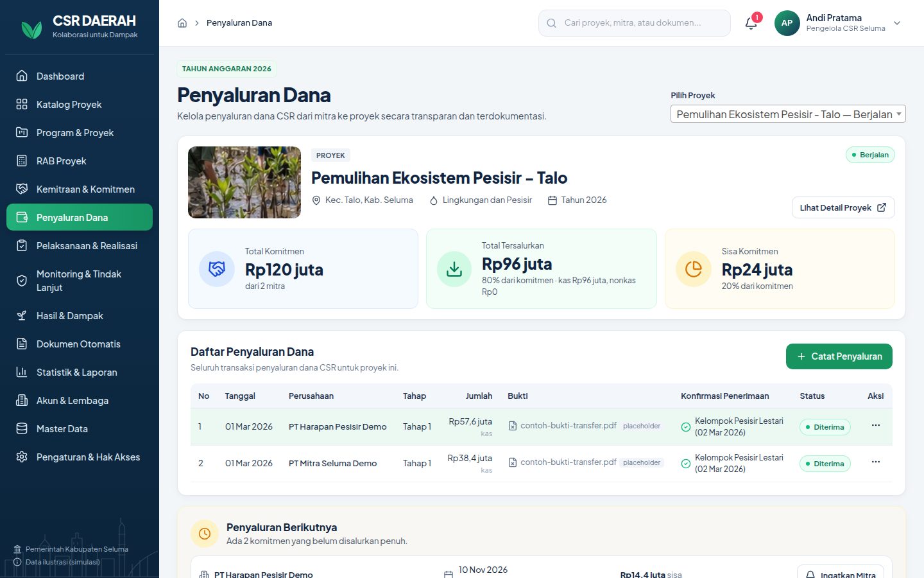Open Master Data page
924x578 pixels.
tap(80, 429)
